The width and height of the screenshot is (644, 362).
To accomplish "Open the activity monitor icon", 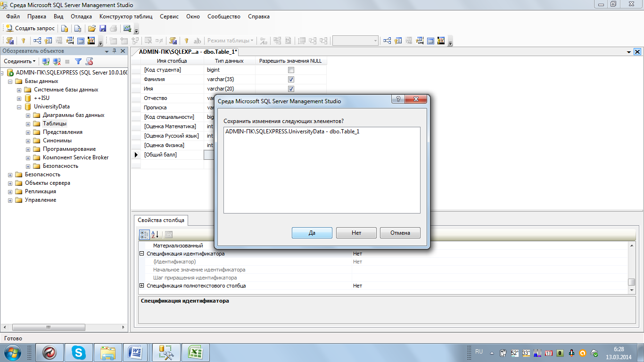I will pyautogui.click(x=127, y=28).
